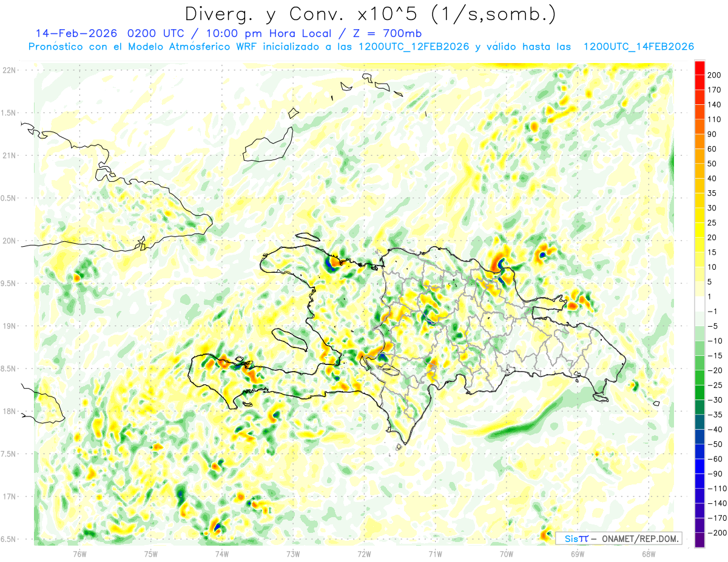
Task: Click the 17N latitude label
Action: (x=8, y=497)
